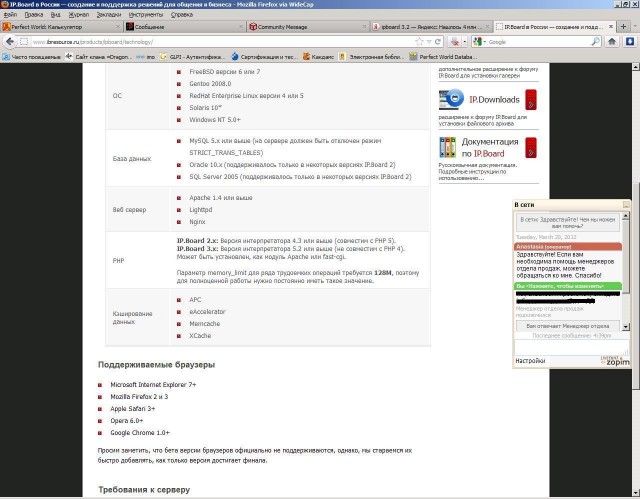Screen dimensions: 640x499
Task: Open Электронная библи bookmark
Action: 371,57
